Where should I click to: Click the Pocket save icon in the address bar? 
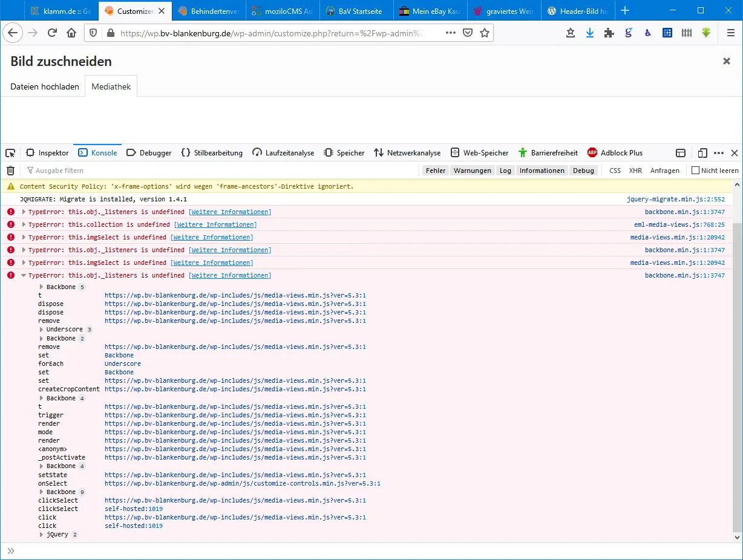click(x=468, y=33)
